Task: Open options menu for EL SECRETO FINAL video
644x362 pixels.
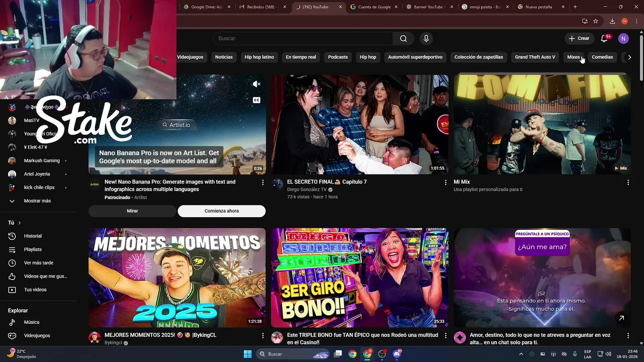Action: click(445, 183)
